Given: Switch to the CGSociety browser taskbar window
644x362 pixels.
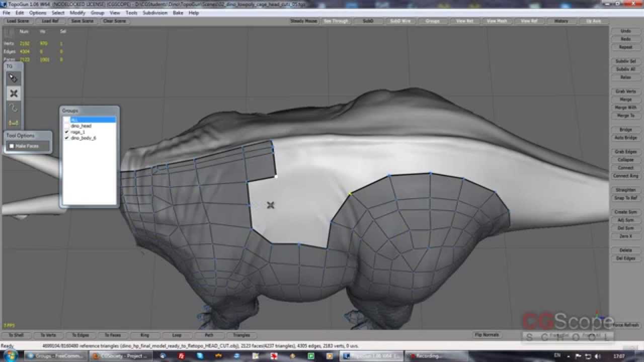Looking at the screenshot, I should coord(121,356).
